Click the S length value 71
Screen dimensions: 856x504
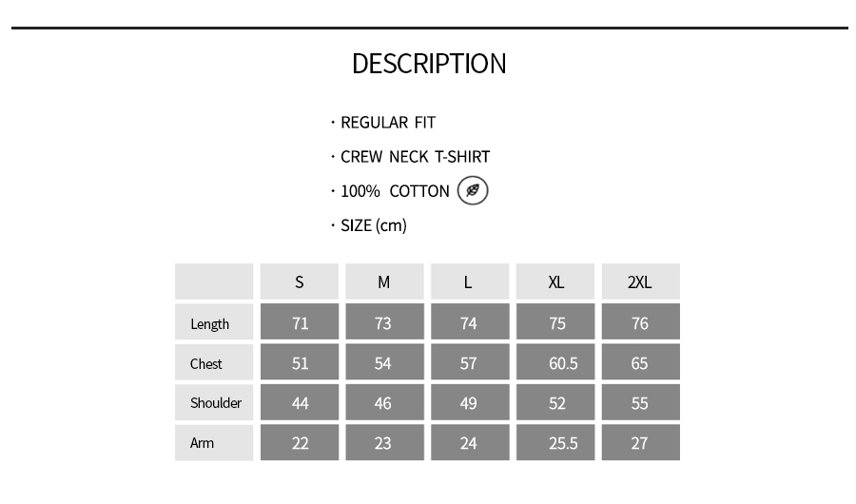coord(301,323)
